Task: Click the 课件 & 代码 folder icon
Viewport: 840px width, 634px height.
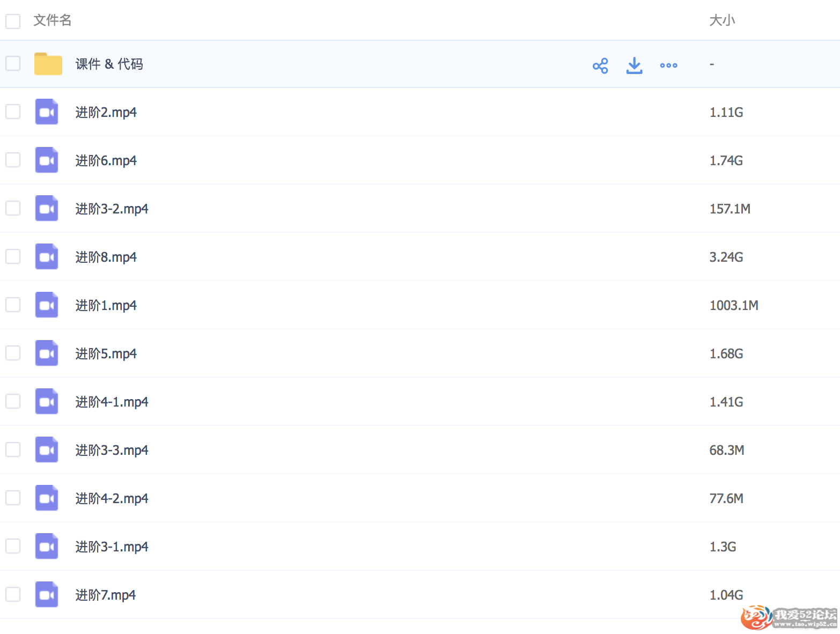Action: coord(48,64)
